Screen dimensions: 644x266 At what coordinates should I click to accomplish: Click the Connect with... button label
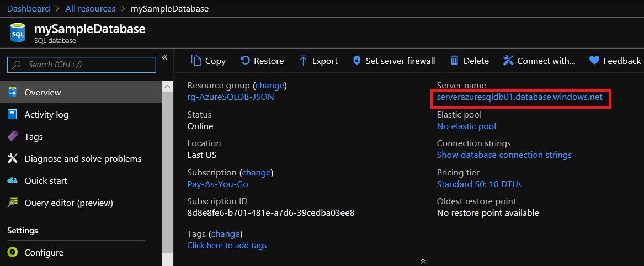[x=546, y=61]
